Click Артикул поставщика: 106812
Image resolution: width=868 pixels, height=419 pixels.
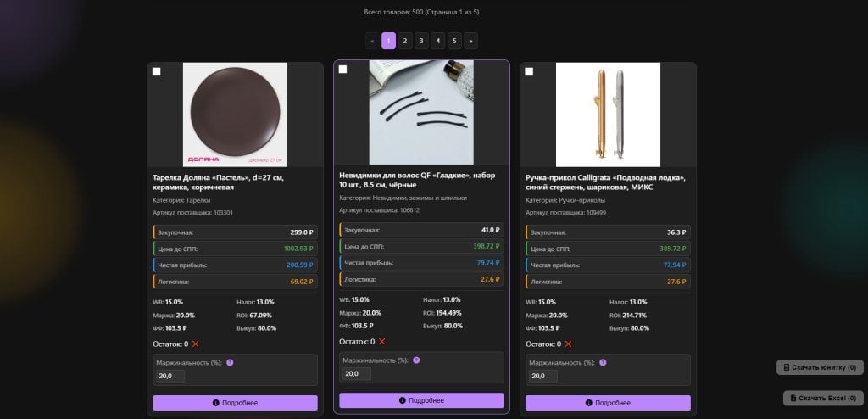point(379,210)
